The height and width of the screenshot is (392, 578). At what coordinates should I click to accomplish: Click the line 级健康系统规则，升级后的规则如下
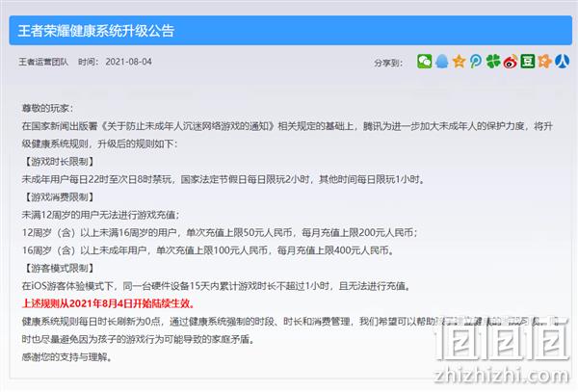(99, 144)
